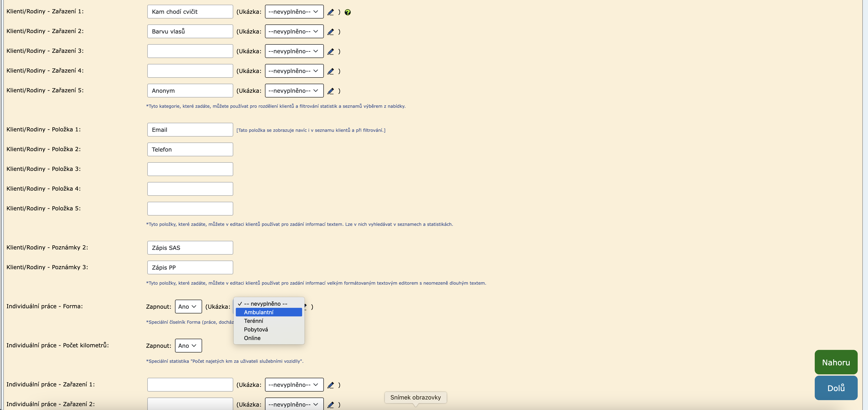Pick the Online option in the dropdown list

pos(252,338)
